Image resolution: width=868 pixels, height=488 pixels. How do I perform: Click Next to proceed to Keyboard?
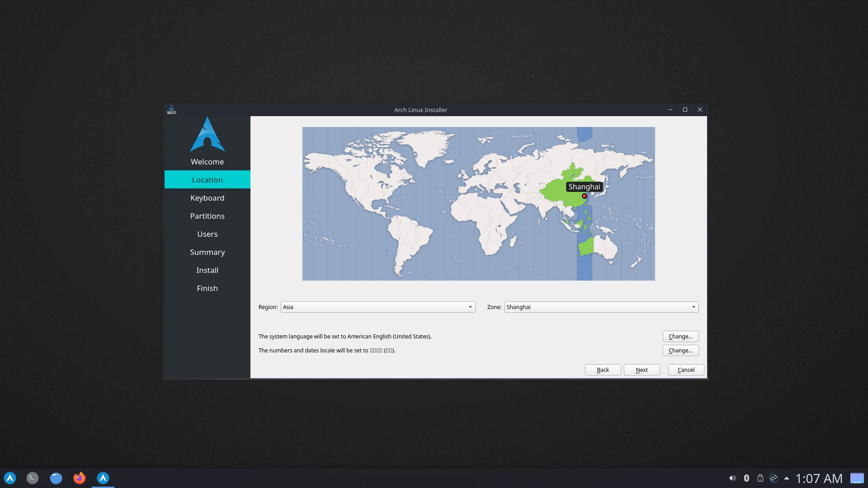pyautogui.click(x=642, y=370)
